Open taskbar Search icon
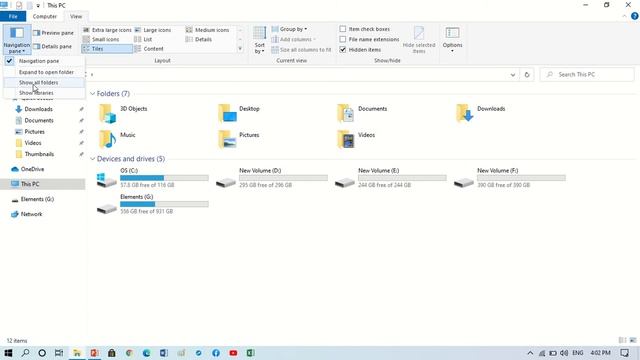 tap(25, 353)
